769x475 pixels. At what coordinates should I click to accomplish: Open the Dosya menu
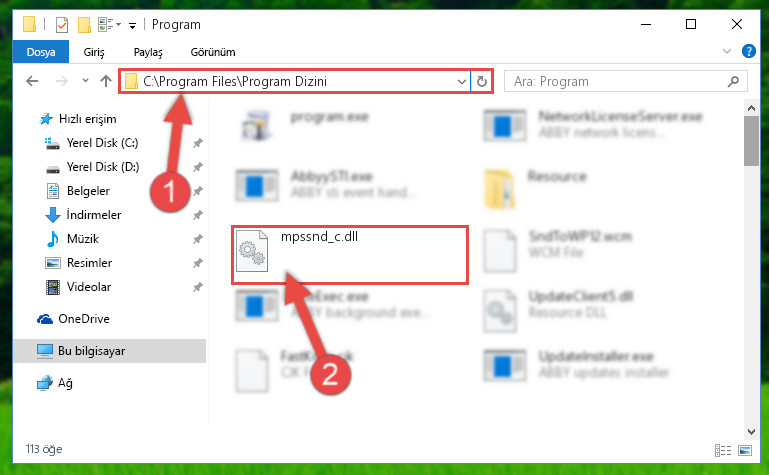[41, 51]
